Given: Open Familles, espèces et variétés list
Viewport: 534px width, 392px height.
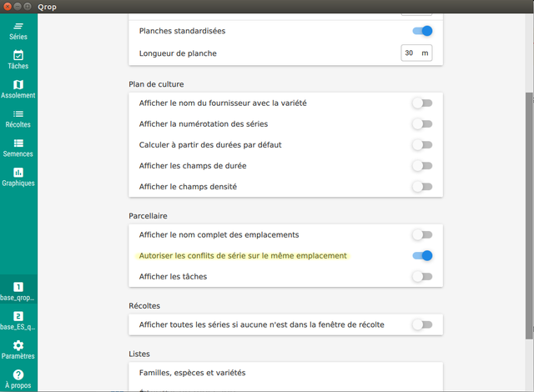Looking at the screenshot, I should 285,373.
